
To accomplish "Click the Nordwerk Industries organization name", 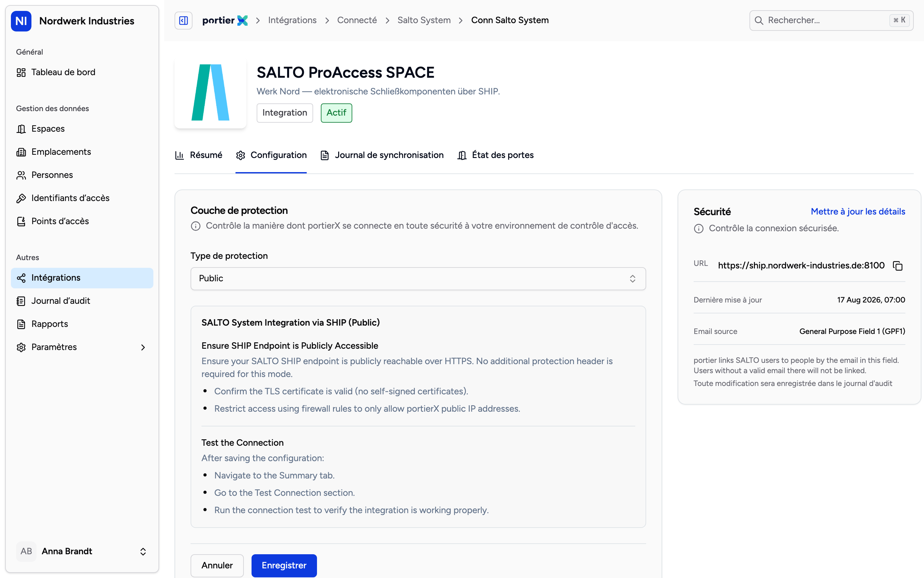I will [x=87, y=21].
